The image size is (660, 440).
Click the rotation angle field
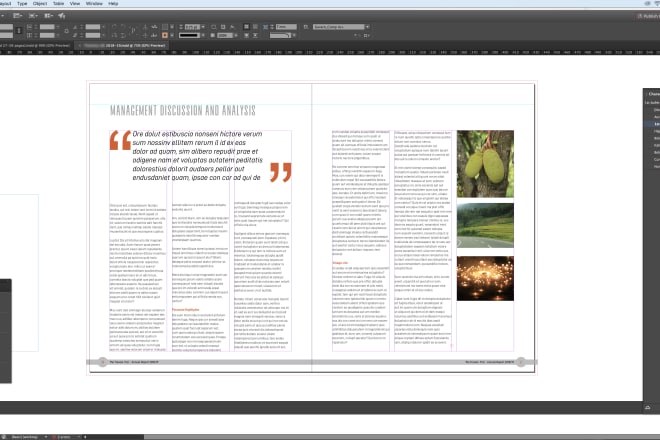[x=93, y=27]
